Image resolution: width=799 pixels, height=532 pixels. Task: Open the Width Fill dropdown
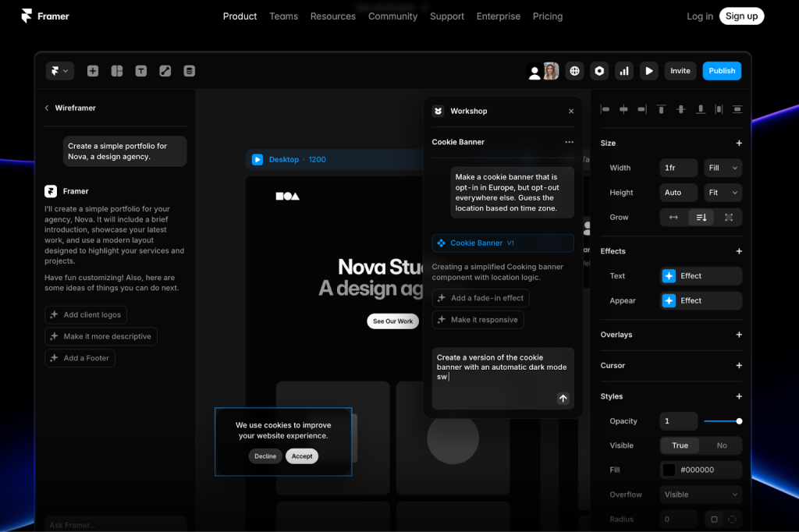[723, 168]
